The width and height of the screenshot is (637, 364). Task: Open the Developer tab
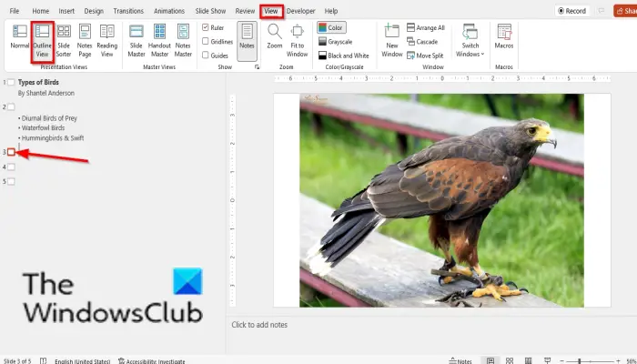(300, 11)
